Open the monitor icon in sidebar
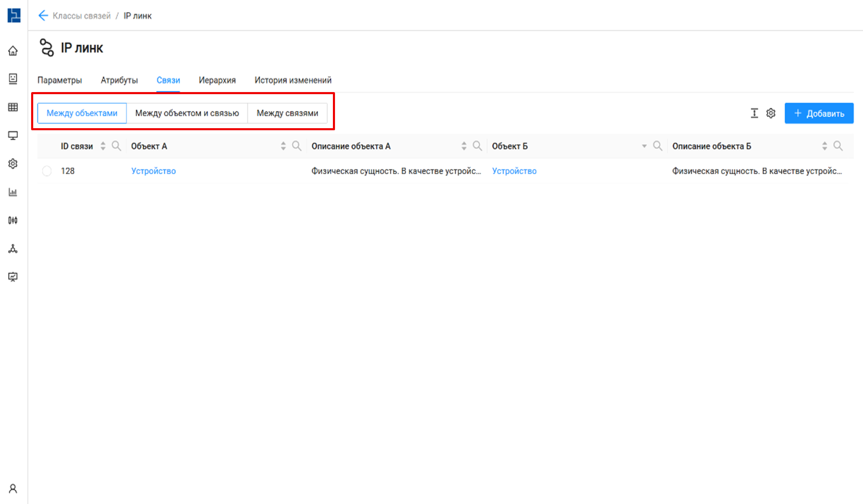The width and height of the screenshot is (863, 504). [13, 136]
